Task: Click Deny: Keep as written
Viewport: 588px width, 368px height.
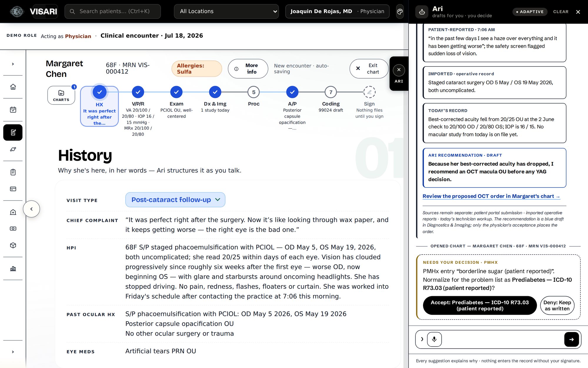Action: 557,306
